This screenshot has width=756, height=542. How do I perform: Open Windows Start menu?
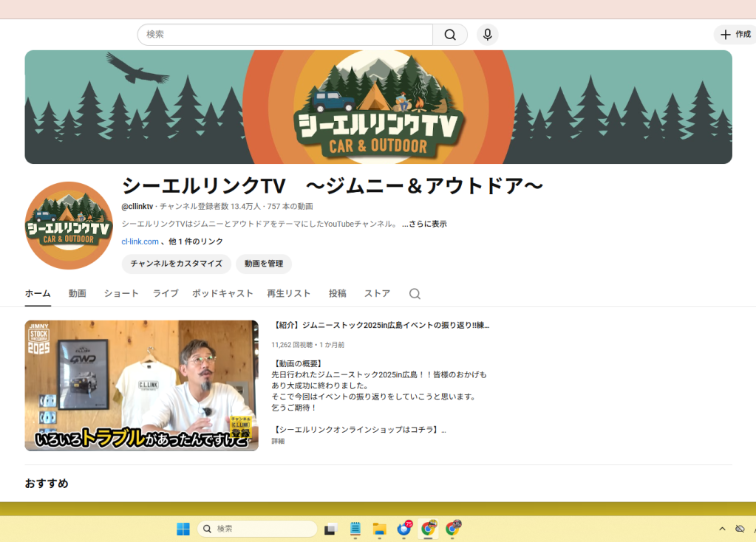[183, 529]
